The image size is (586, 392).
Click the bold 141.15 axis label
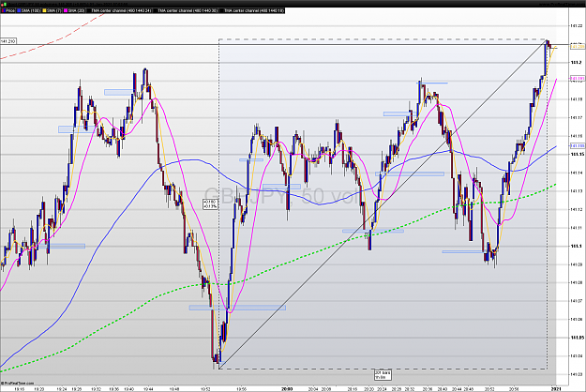(576, 154)
